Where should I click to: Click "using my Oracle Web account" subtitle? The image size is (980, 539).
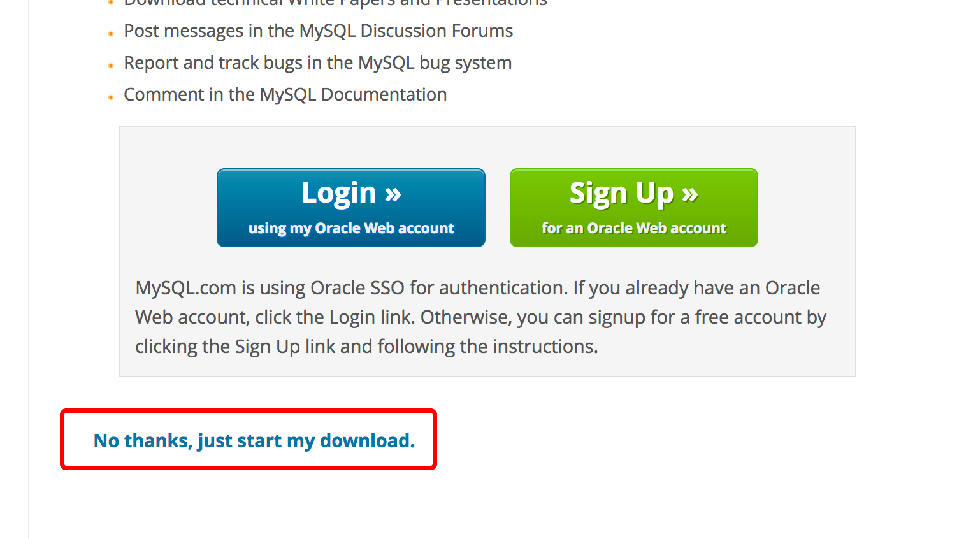pos(351,228)
